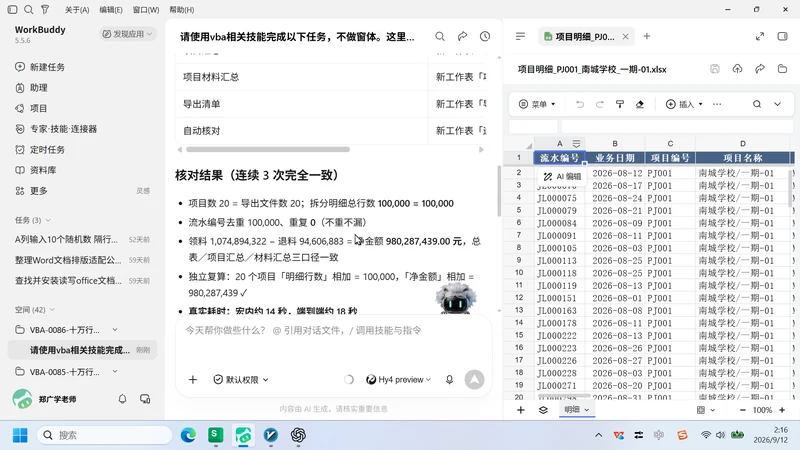The height and width of the screenshot is (450, 800).
Task: Open the 助理 sidebar item
Action: [x=32, y=88]
